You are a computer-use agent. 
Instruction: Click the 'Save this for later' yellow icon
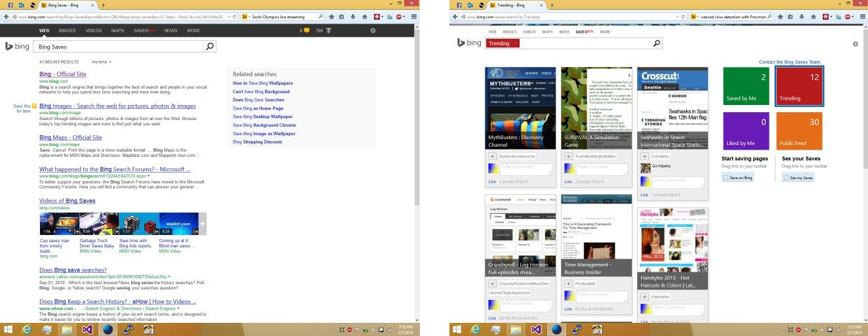35,106
